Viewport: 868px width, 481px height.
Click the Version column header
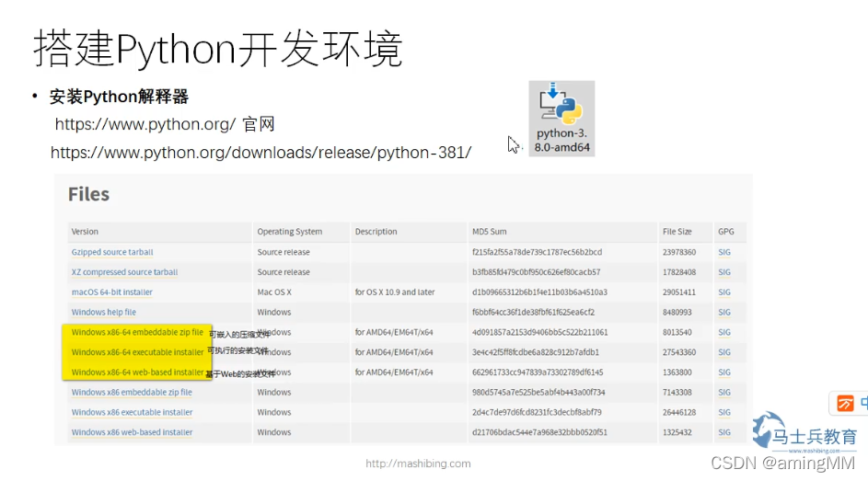pos(85,232)
